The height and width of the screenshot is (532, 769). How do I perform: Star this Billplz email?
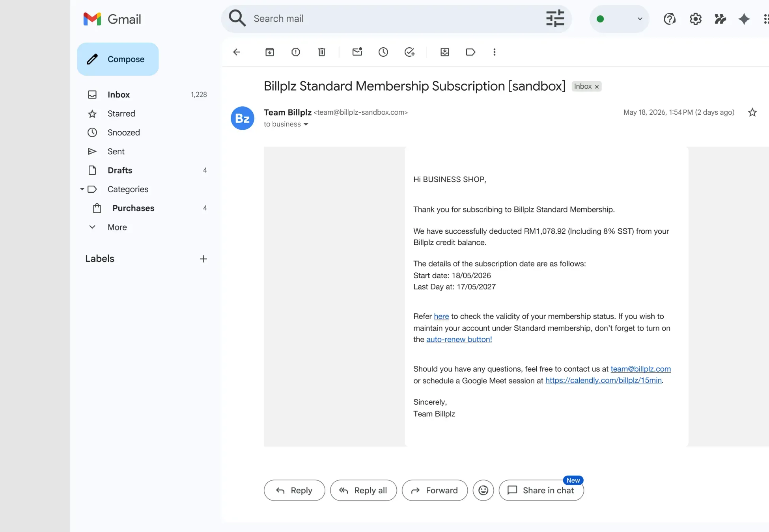tap(752, 112)
